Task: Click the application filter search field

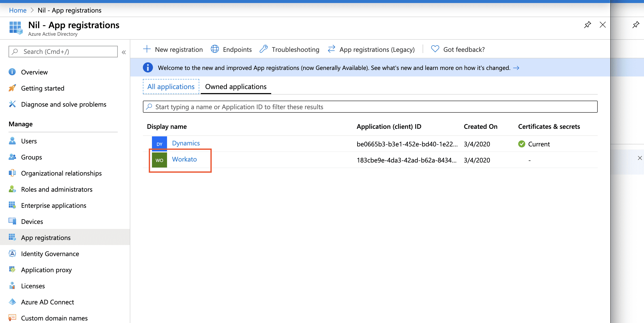Action: point(370,107)
